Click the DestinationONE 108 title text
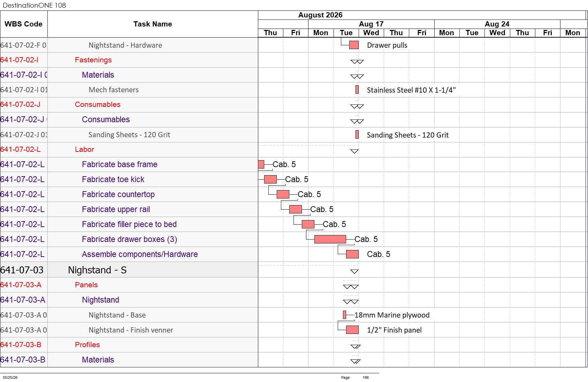The height and width of the screenshot is (382, 588). click(34, 5)
